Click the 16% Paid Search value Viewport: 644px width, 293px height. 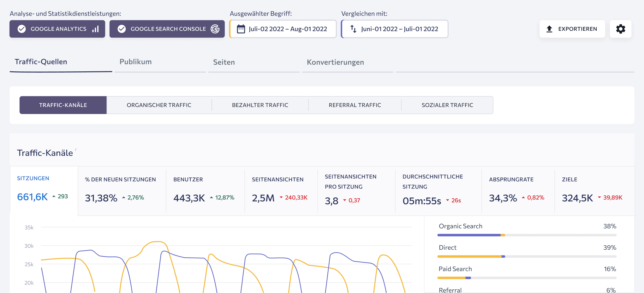click(x=610, y=269)
